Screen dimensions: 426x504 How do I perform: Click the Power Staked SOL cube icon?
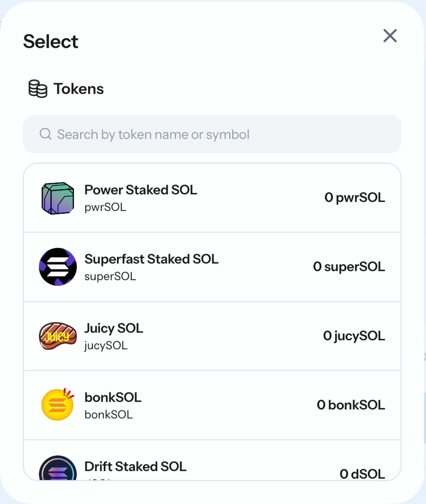click(x=58, y=198)
